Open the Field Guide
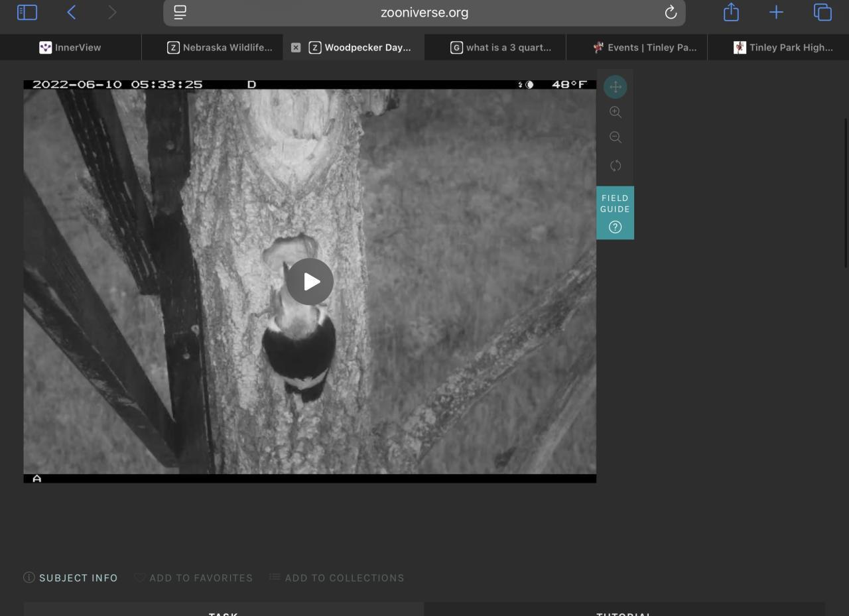 [x=615, y=213]
